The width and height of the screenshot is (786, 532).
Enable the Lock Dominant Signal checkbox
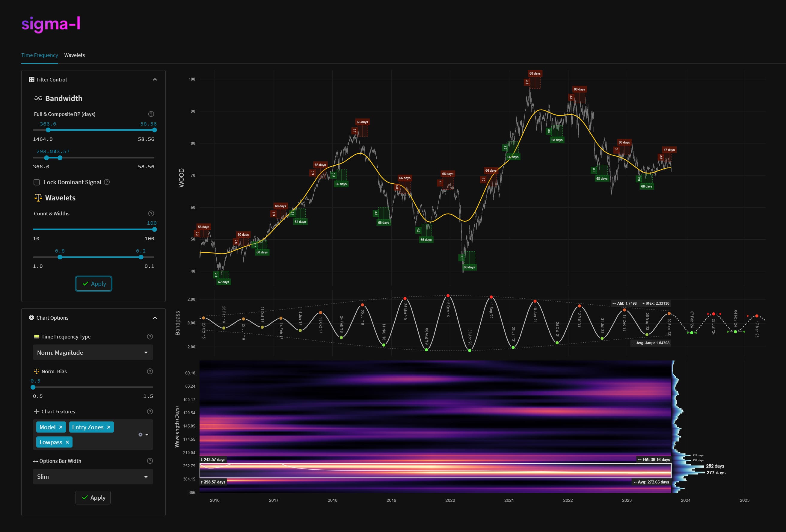coord(37,182)
